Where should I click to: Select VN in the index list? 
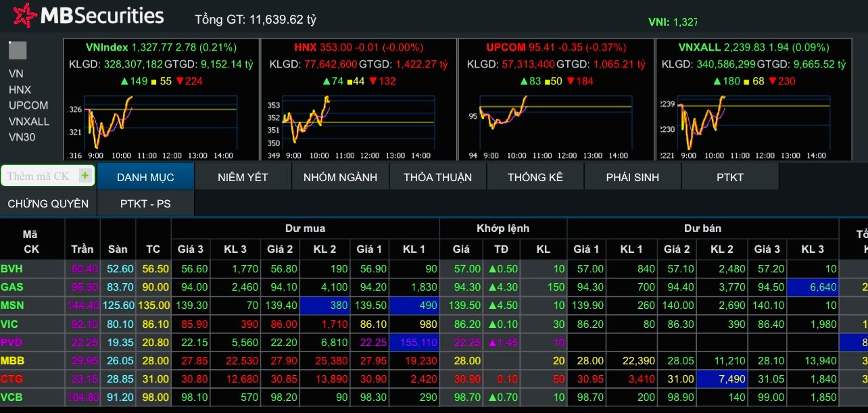point(16,74)
